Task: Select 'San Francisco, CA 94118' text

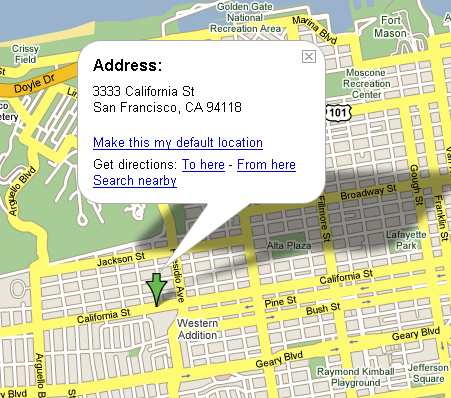Action: [167, 107]
